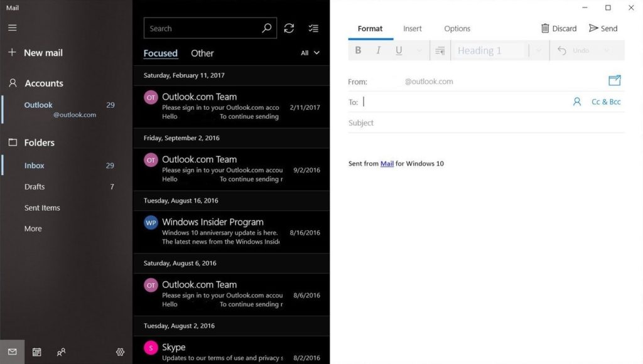Toggle bold formatting

click(358, 50)
